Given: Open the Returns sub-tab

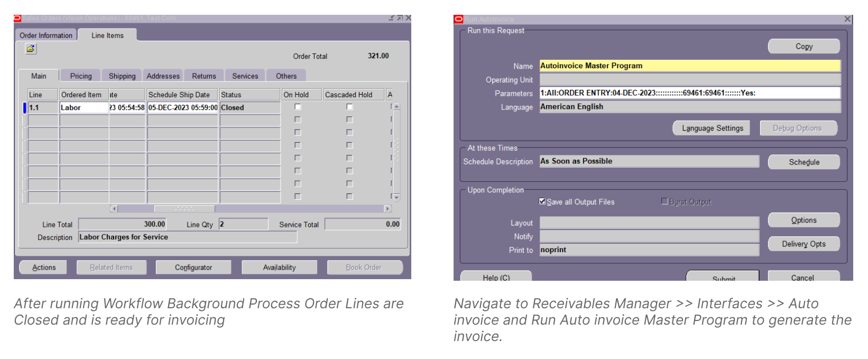Looking at the screenshot, I should coord(204,76).
